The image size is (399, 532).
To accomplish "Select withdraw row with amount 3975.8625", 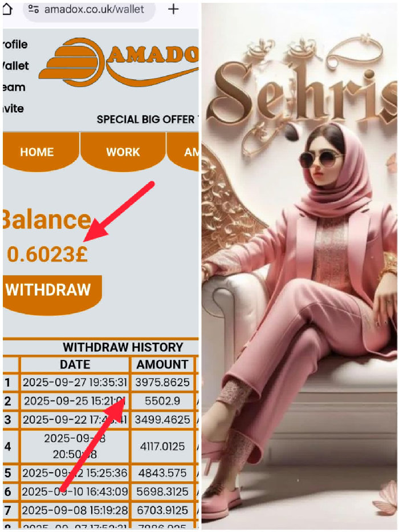I will (x=100, y=382).
